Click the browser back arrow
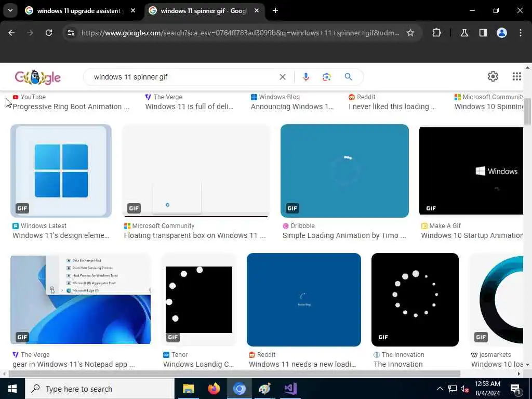The image size is (532, 399). 11,33
